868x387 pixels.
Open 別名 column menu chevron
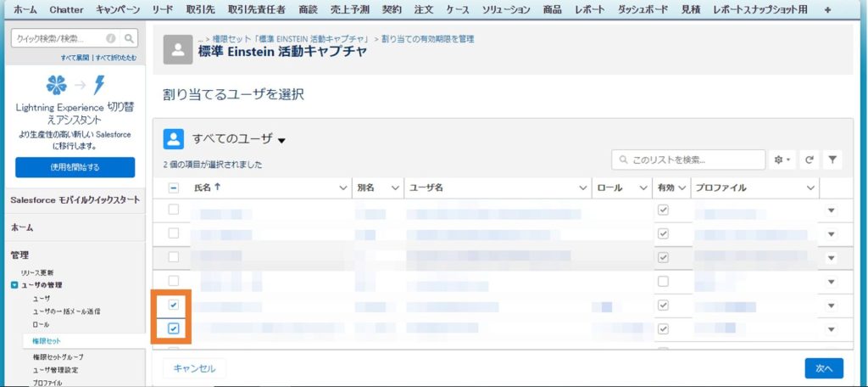tap(395, 188)
